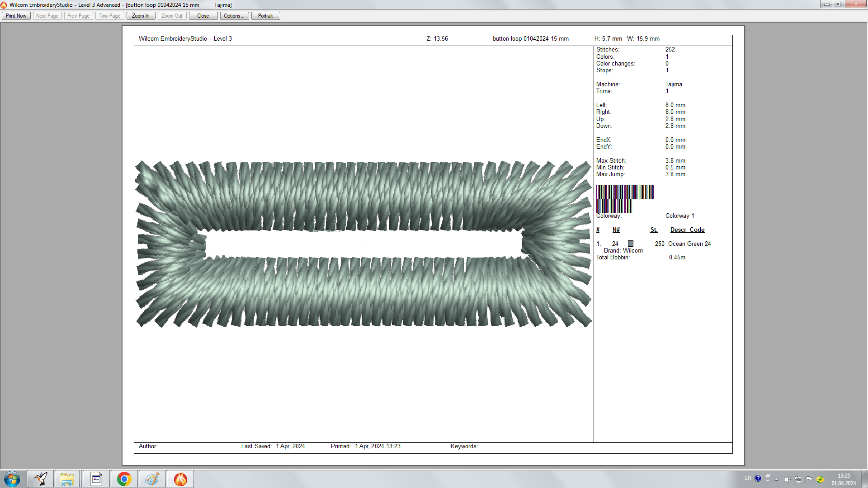Close the print preview
The height and width of the screenshot is (488, 868).
pyautogui.click(x=203, y=16)
